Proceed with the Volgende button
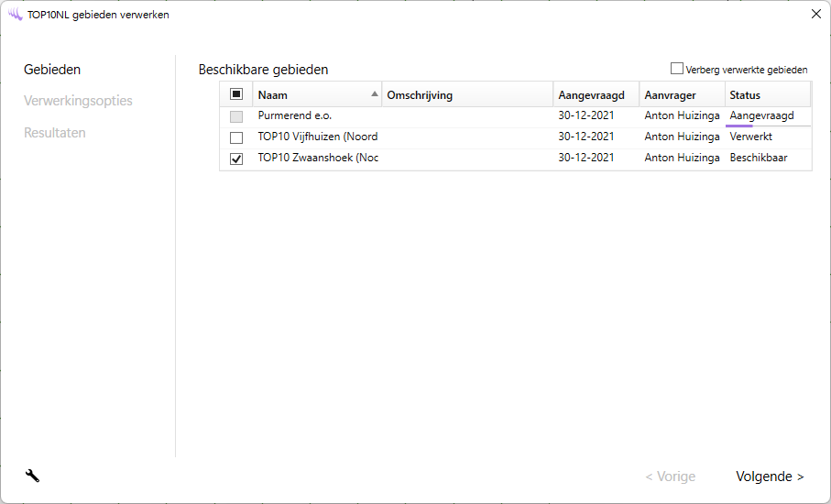Screen dimensions: 831x504 coord(770,477)
